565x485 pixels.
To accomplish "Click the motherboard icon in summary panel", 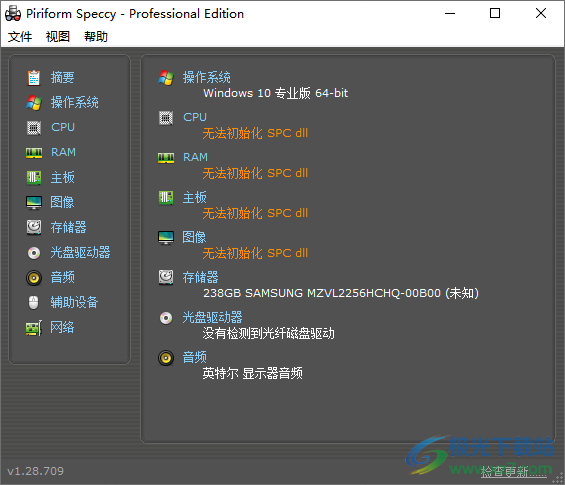I will [x=166, y=198].
